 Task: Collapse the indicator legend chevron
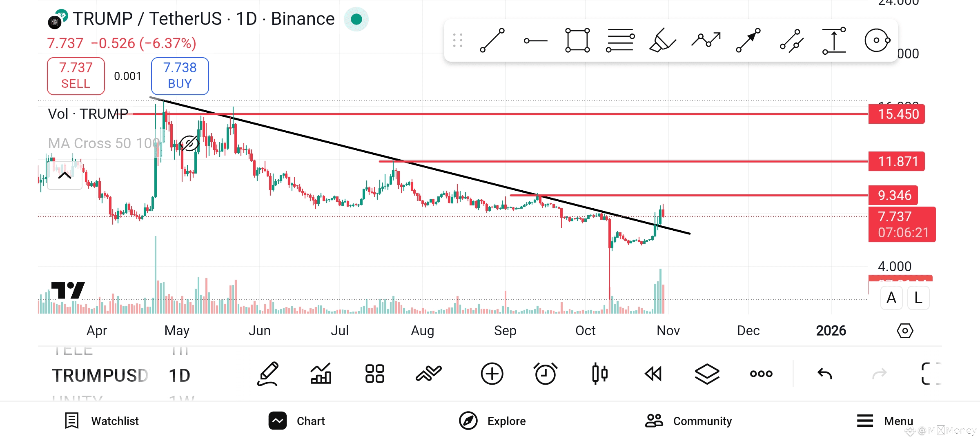65,176
